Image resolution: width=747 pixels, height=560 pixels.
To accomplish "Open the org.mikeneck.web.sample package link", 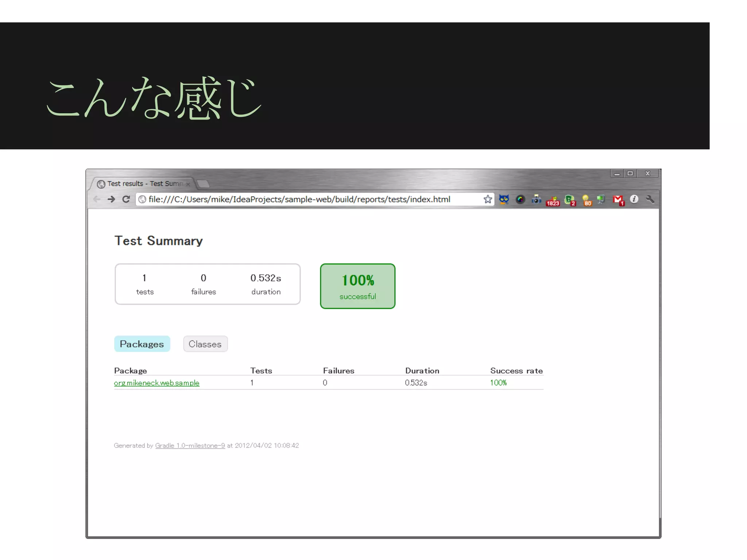I will 156,383.
